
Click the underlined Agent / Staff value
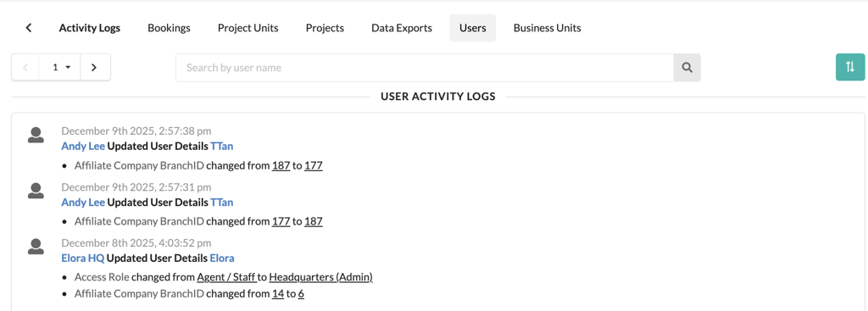226,277
